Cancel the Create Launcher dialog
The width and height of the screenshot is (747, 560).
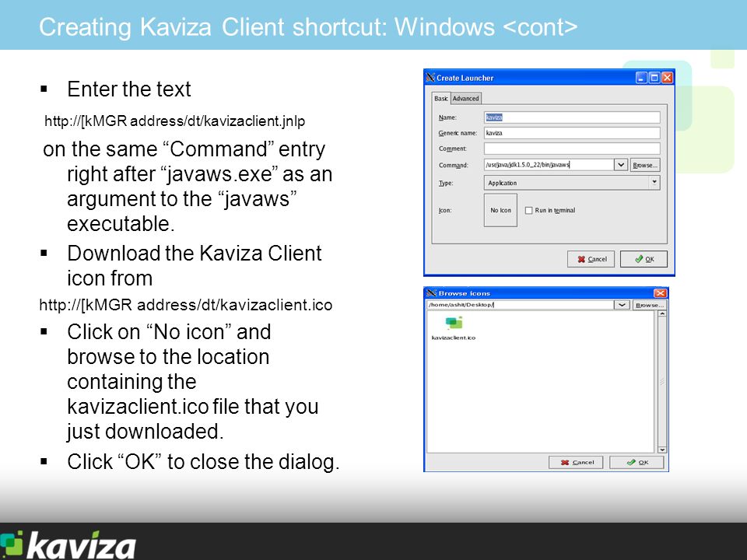coord(591,259)
